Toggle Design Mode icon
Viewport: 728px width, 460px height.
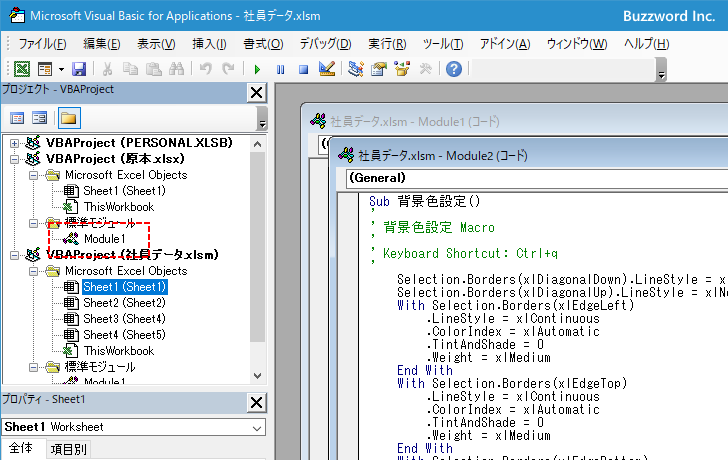pyautogui.click(x=327, y=69)
